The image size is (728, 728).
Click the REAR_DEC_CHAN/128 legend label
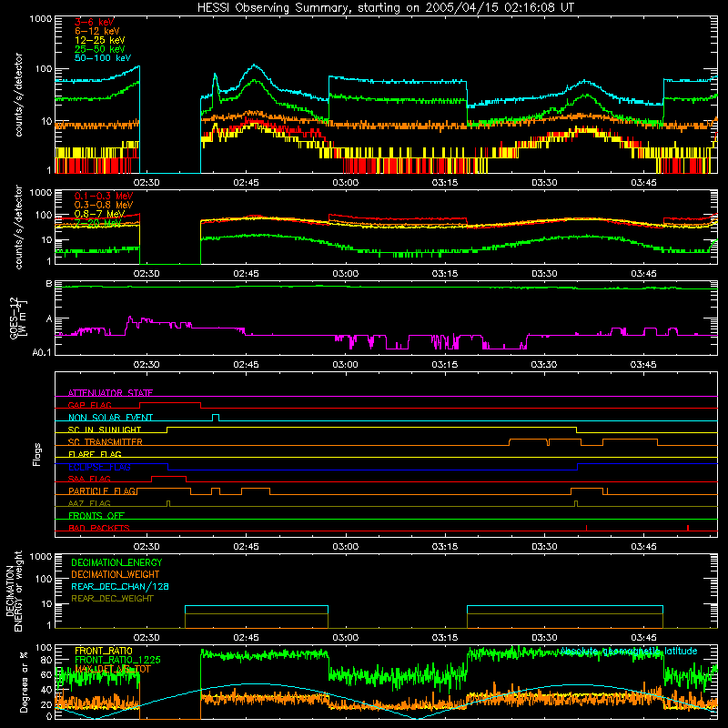click(x=120, y=587)
